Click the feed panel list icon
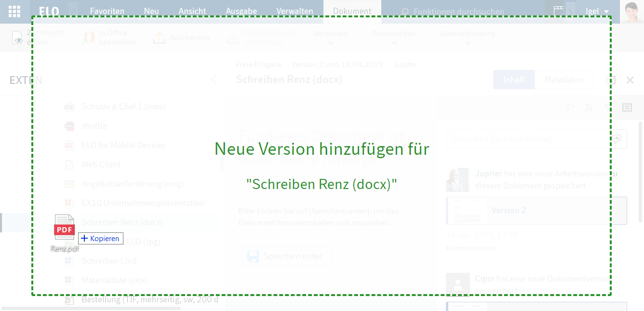Image resolution: width=644 pixels, height=311 pixels. click(x=627, y=108)
